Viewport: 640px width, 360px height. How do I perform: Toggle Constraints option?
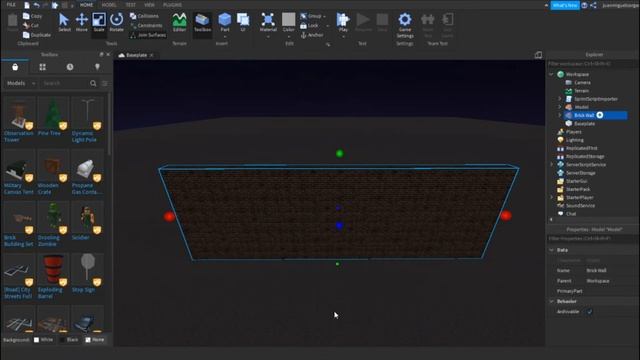pos(146,25)
